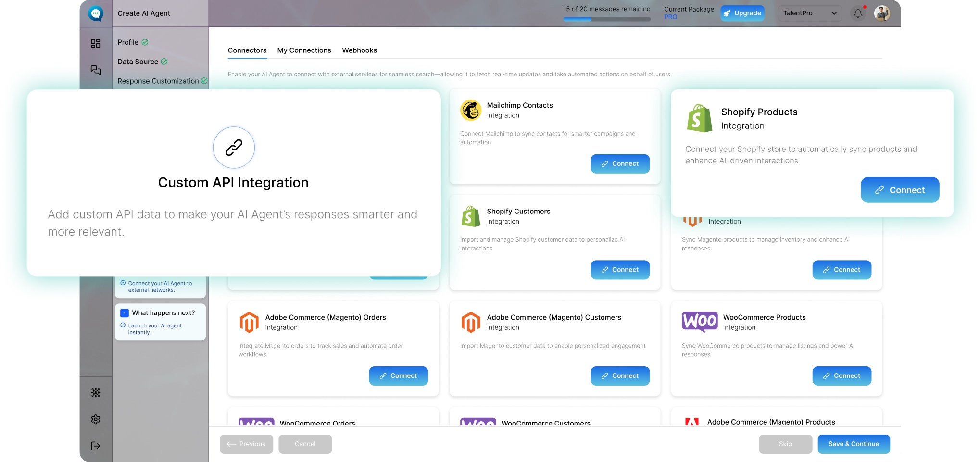Click the Upgrade button
This screenshot has width=980, height=462.
tap(742, 13)
